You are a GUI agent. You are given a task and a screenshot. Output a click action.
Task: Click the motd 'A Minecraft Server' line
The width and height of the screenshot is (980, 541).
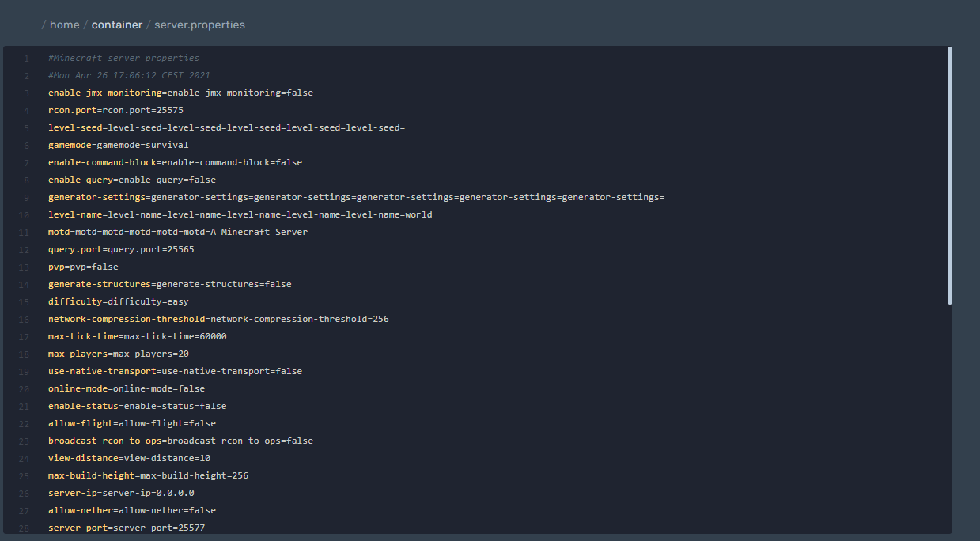[178, 232]
